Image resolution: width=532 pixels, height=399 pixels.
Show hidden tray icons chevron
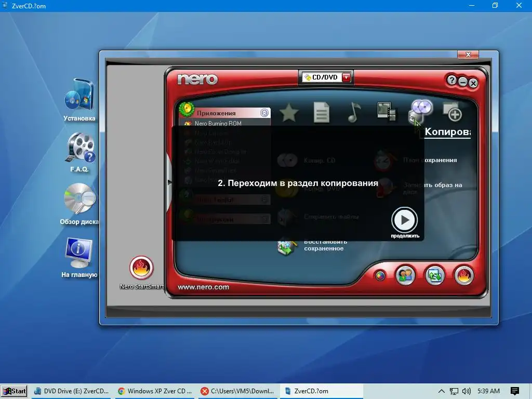[441, 391]
